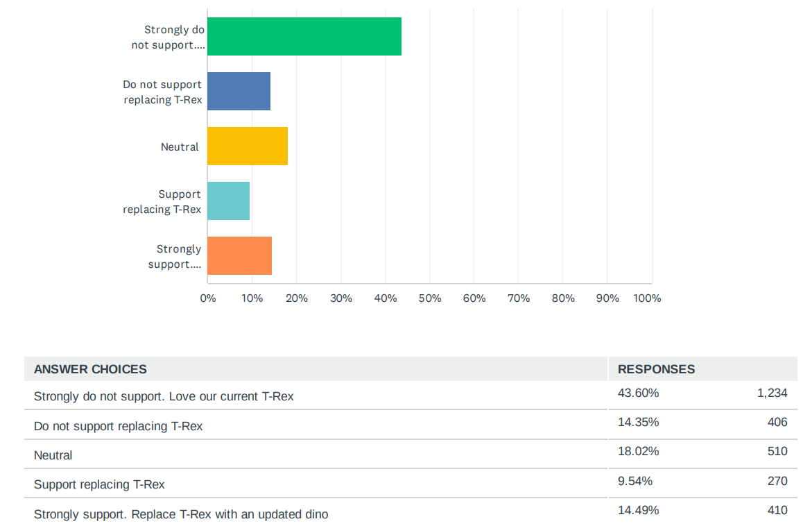Viewport: 812px width, 526px height.
Task: Click the Neutral row in the table
Action: click(x=53, y=455)
